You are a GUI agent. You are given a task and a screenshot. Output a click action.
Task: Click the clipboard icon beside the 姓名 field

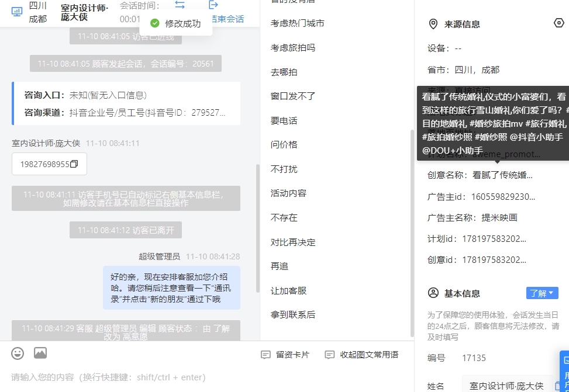coord(559,386)
